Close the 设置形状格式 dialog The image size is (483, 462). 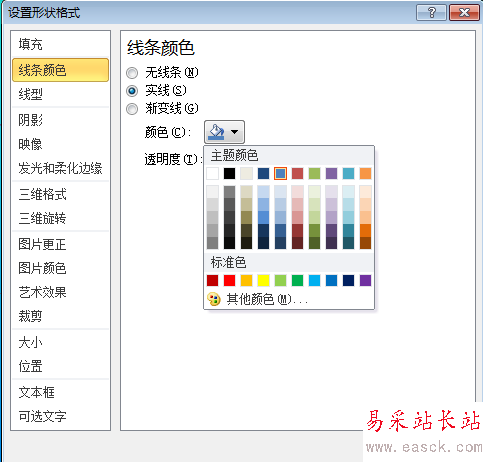[464, 13]
